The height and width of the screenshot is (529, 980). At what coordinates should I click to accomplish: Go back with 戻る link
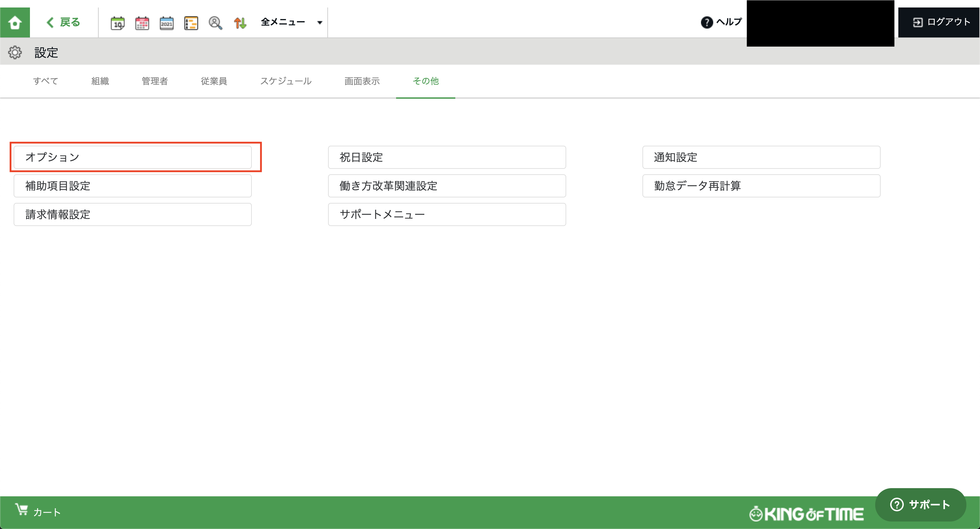point(64,22)
